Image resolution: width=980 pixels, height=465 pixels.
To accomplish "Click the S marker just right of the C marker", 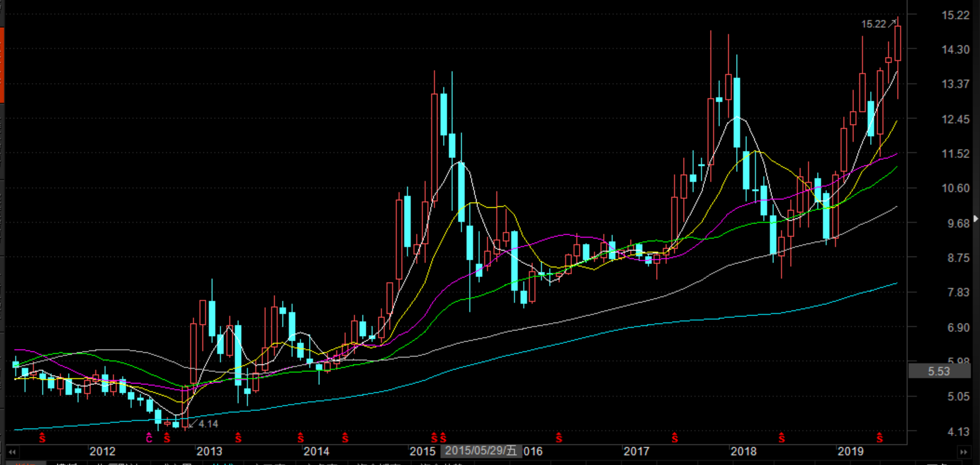I will pyautogui.click(x=167, y=439).
